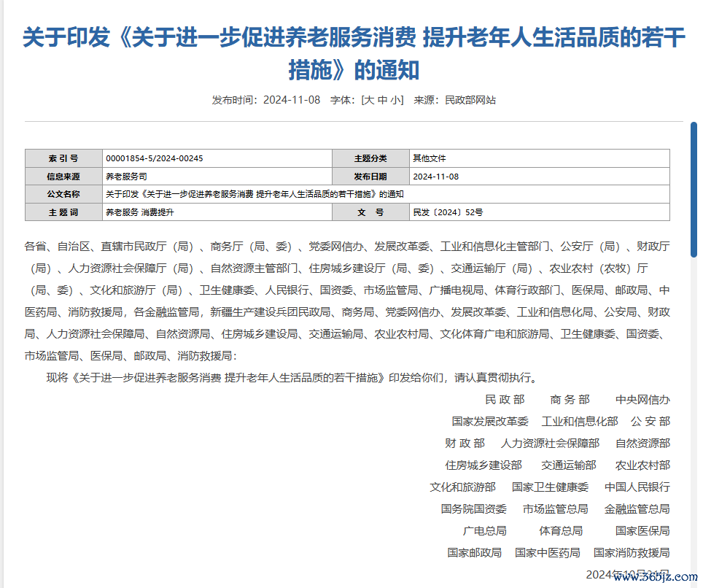Select the 索引号 table header cell

tap(63, 158)
